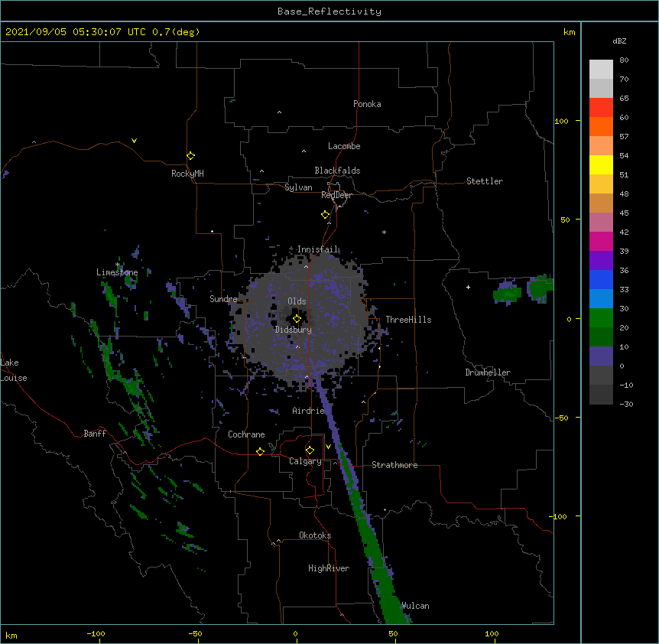Click the Lake Louise label
This screenshot has width=659, height=644.
14,370
